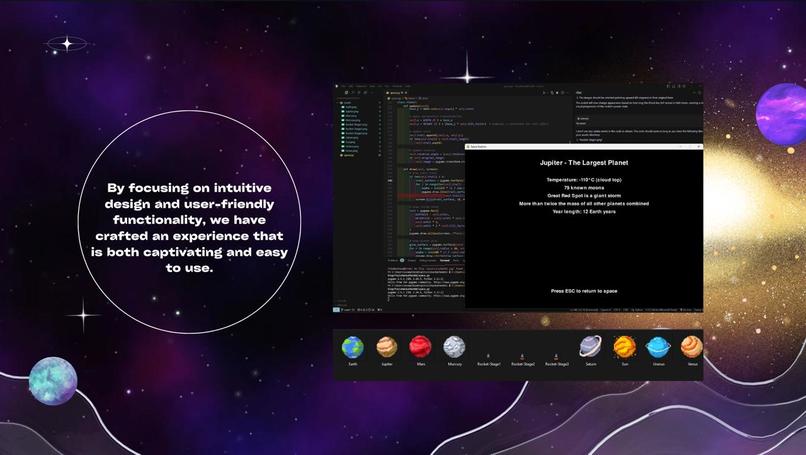Click the 'Temperature: -110°C (cloud top)' line
This screenshot has height=455, width=806.
point(584,180)
